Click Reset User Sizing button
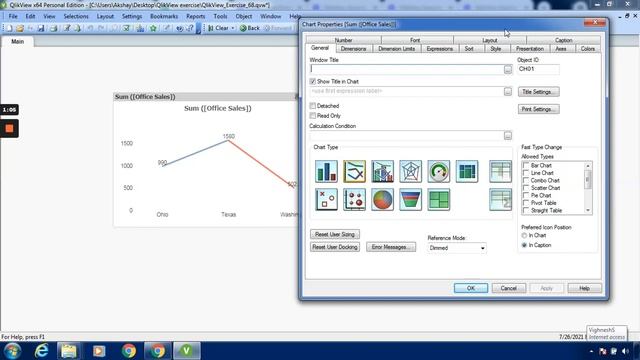640x360 pixels. tap(335, 234)
